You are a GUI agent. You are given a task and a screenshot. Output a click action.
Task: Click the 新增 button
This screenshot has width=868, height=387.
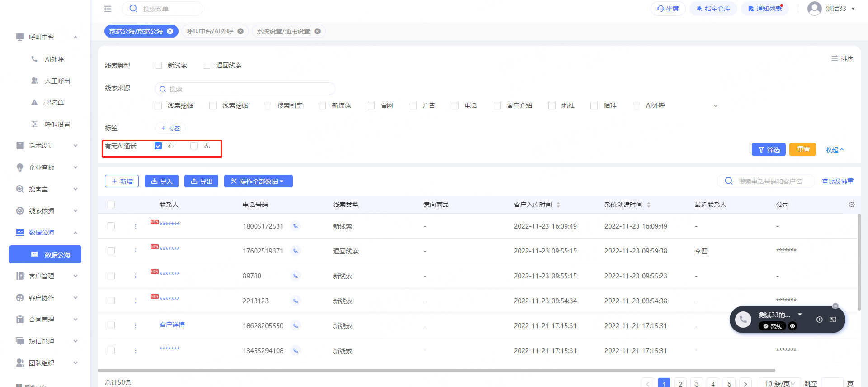coord(122,181)
